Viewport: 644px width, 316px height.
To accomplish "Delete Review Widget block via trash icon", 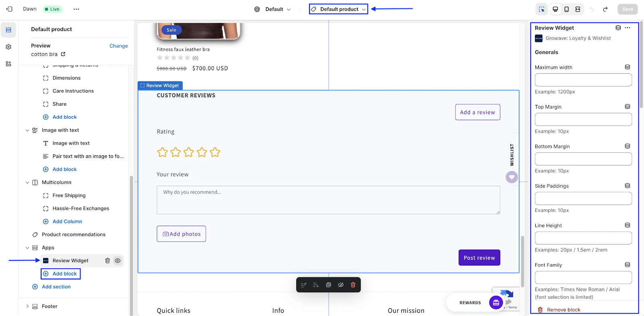I will click(x=107, y=261).
